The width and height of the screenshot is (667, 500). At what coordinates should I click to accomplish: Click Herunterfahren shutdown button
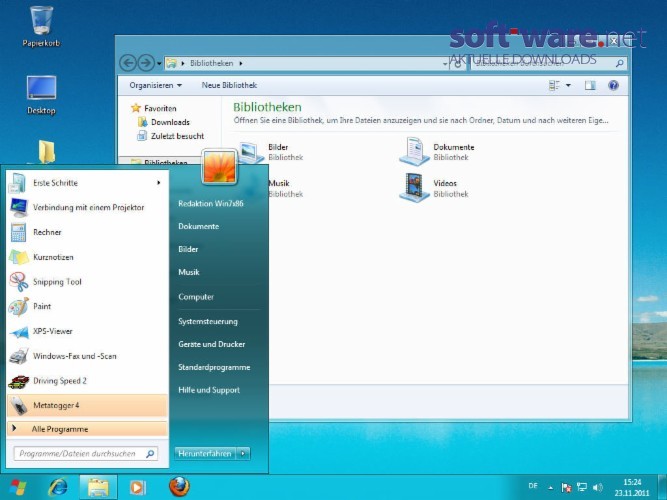coord(205,454)
